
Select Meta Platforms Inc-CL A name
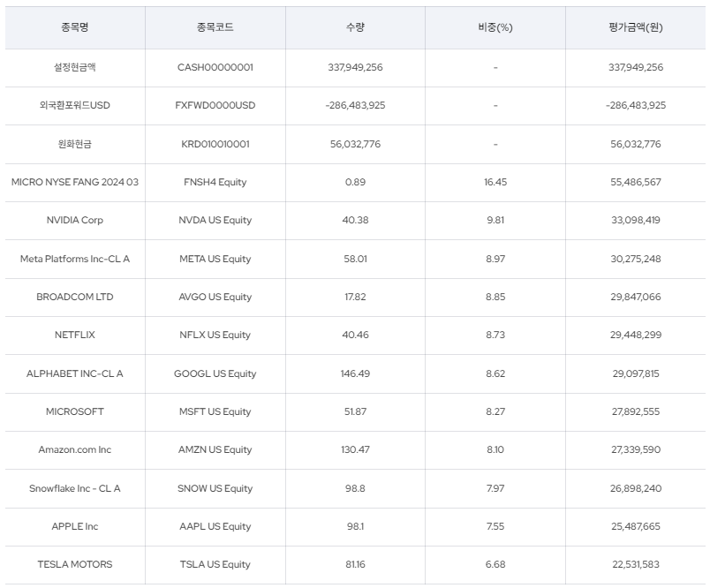point(75,259)
